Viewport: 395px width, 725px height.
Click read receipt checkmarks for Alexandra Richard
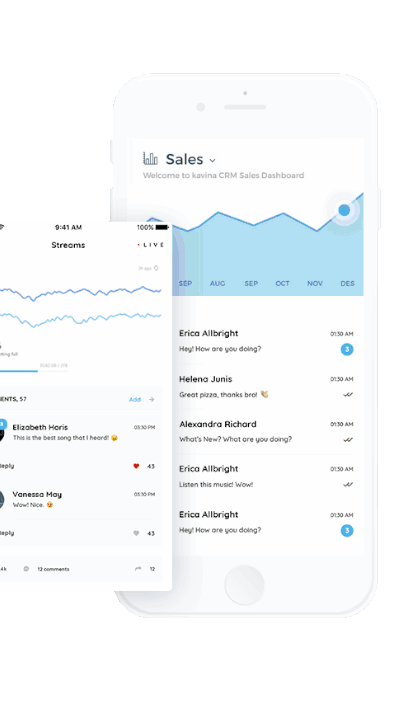point(348,440)
